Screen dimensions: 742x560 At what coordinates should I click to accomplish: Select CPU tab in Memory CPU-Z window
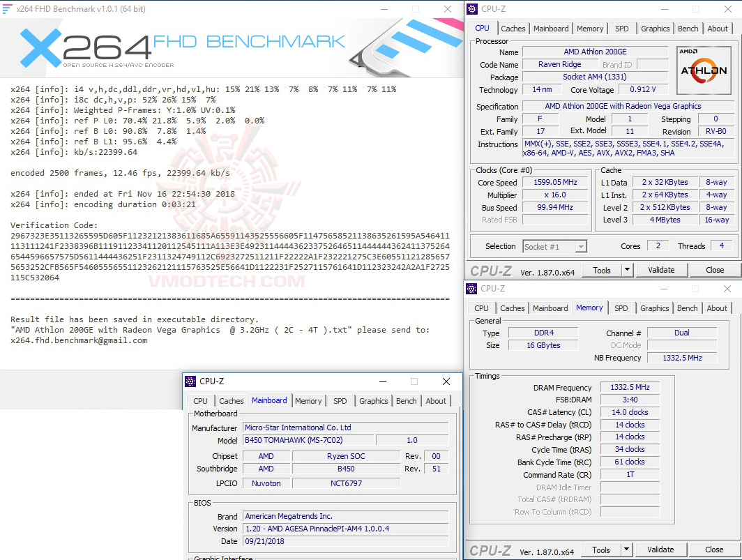click(x=481, y=308)
